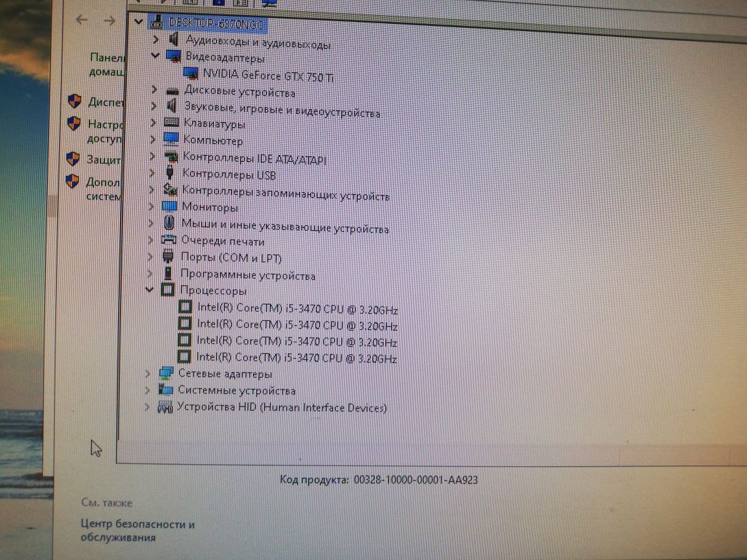747x560 pixels.
Task: Go forward using the System window's forward arrow
Action: 110,21
